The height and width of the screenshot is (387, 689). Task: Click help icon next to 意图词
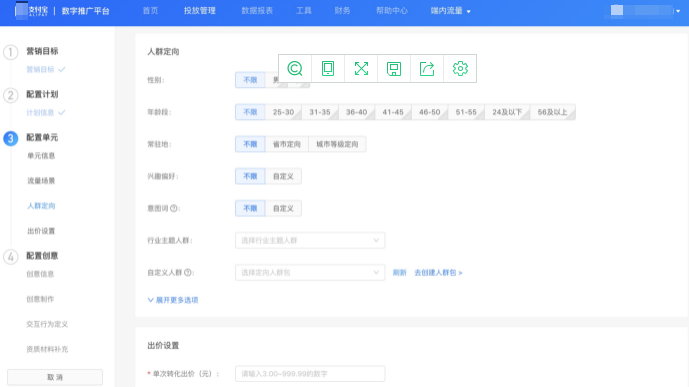tap(174, 208)
